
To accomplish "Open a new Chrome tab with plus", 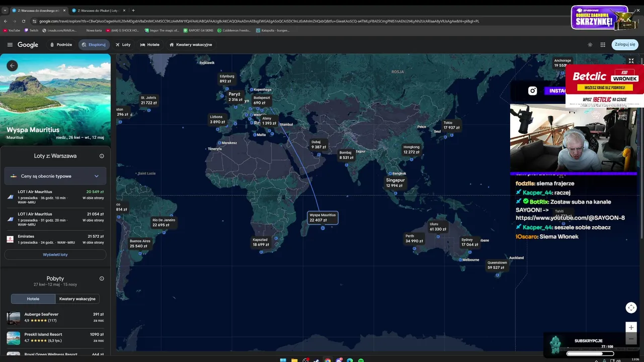I will pos(133,10).
